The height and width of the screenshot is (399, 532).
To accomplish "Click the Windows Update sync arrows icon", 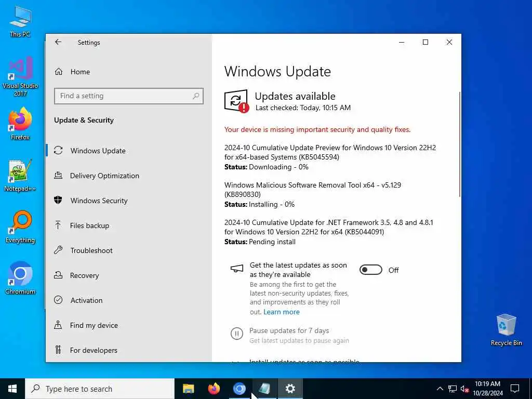I will click(x=58, y=150).
